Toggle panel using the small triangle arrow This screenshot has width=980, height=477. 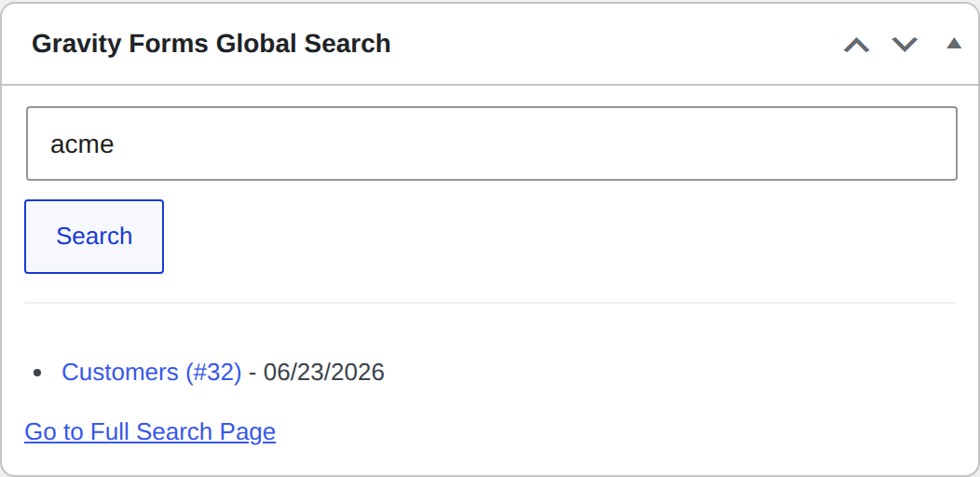(954, 43)
